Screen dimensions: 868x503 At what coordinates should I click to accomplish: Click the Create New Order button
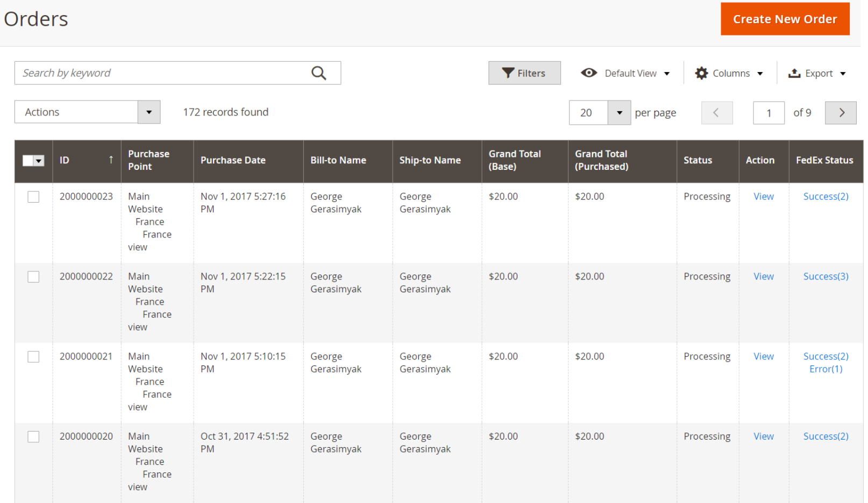785,19
